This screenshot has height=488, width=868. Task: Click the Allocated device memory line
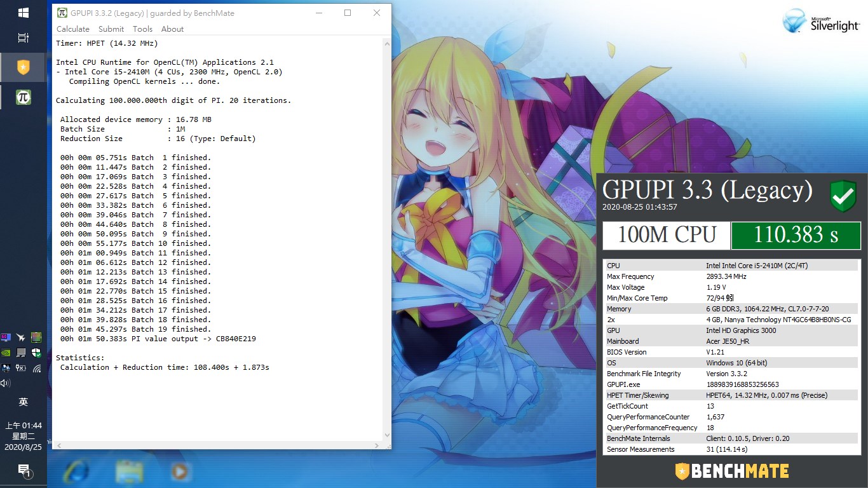pyautogui.click(x=136, y=119)
